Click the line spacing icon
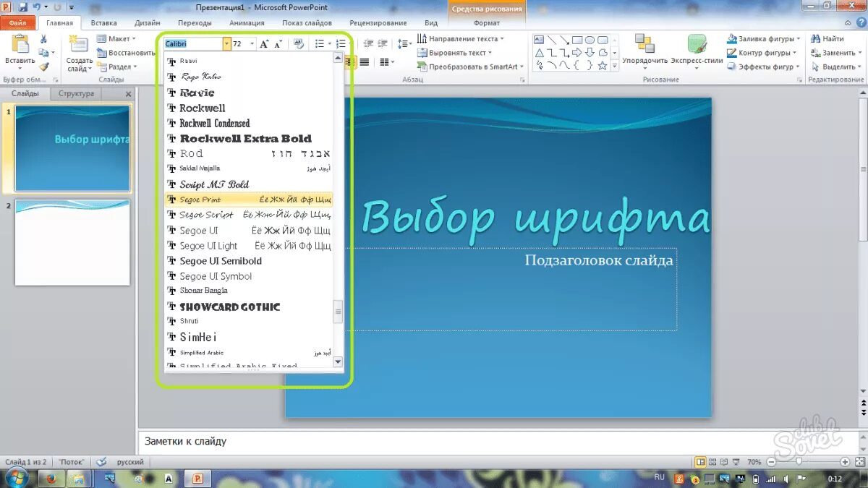Image resolution: width=868 pixels, height=488 pixels. [x=402, y=44]
